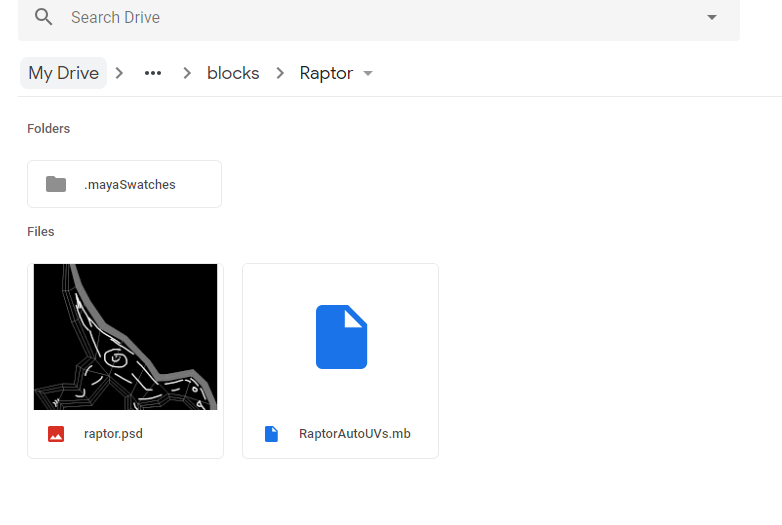Click the Raptor breadcrumb name
This screenshot has width=782, height=525.
click(326, 73)
